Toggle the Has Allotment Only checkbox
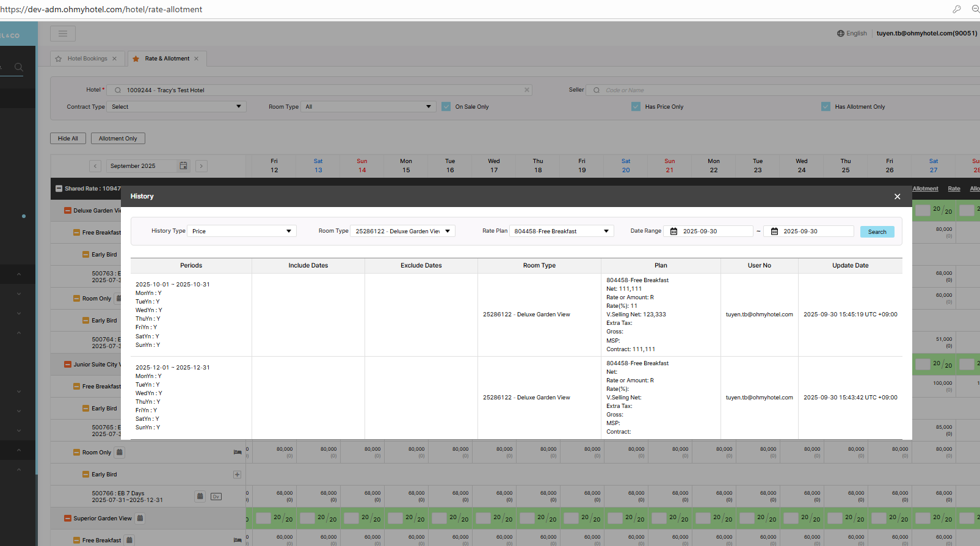 (x=826, y=107)
